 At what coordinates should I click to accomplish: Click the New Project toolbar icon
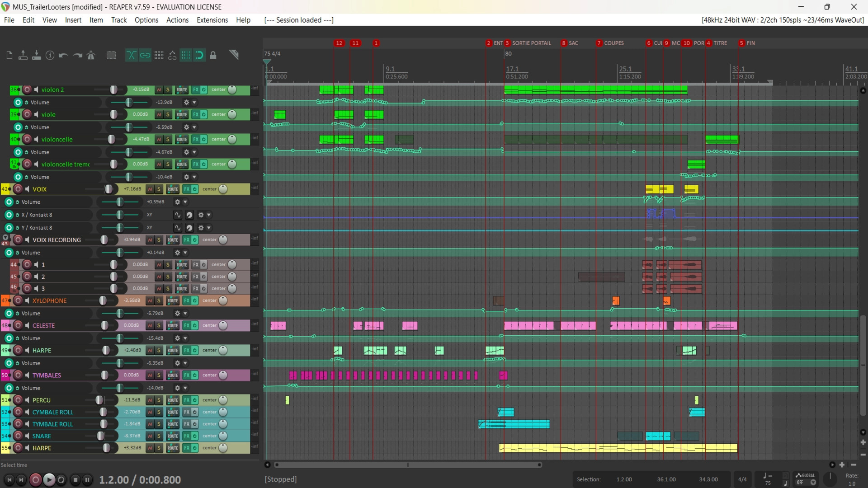pos(9,55)
